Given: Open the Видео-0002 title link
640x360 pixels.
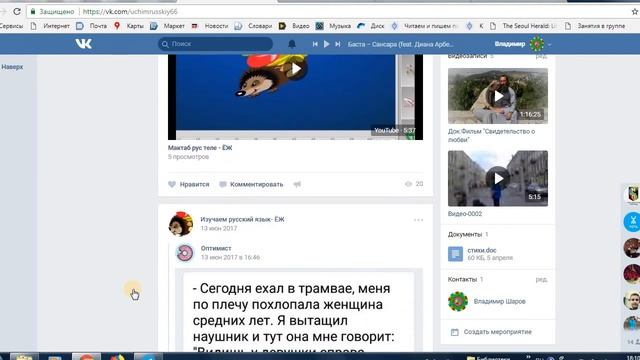Looking at the screenshot, I should 465,214.
